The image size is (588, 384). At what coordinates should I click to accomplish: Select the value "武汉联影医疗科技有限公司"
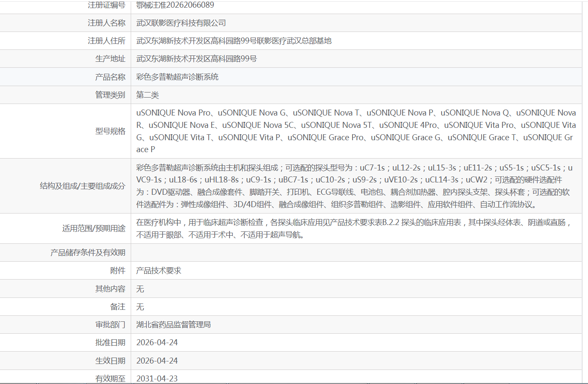click(181, 23)
